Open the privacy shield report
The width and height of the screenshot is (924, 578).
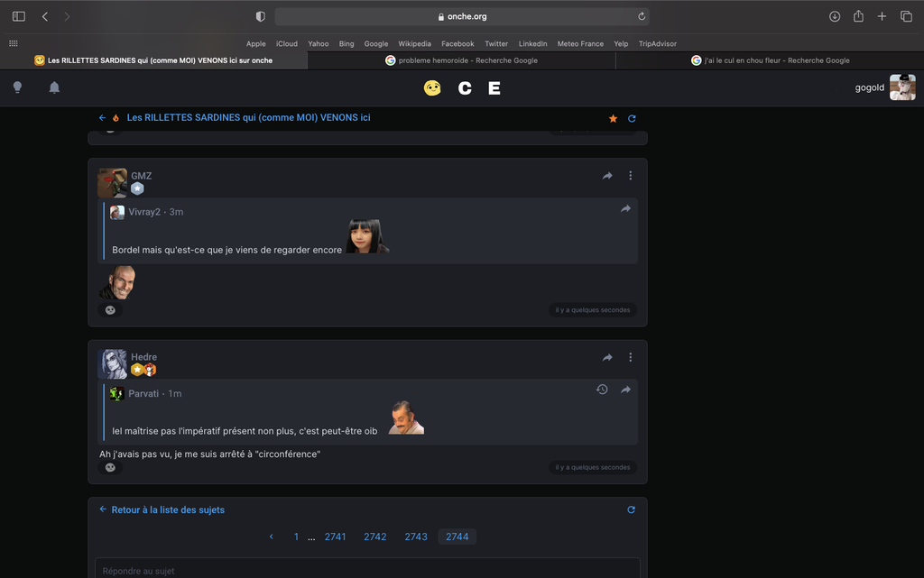point(261,16)
